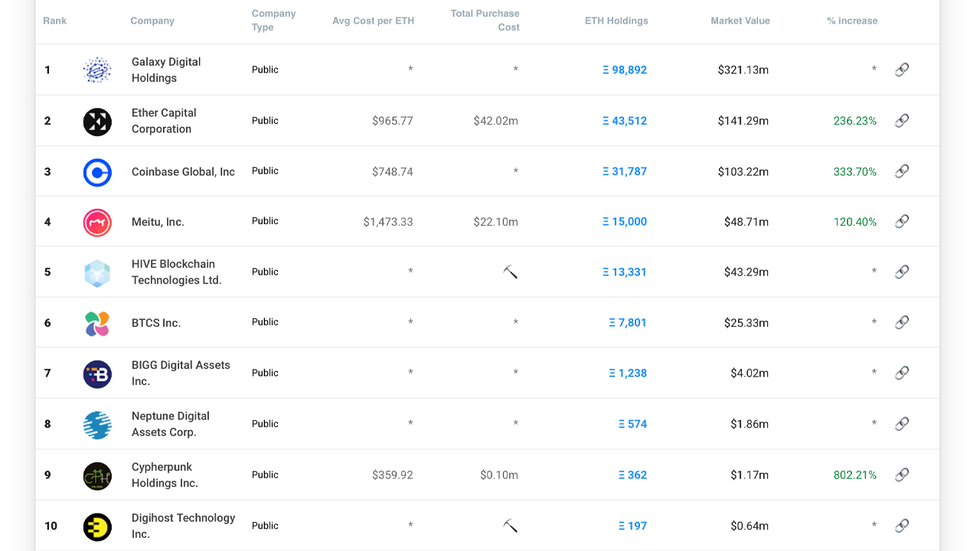The height and width of the screenshot is (551, 980).
Task: Select the BTCS Inc. company name
Action: pos(156,323)
